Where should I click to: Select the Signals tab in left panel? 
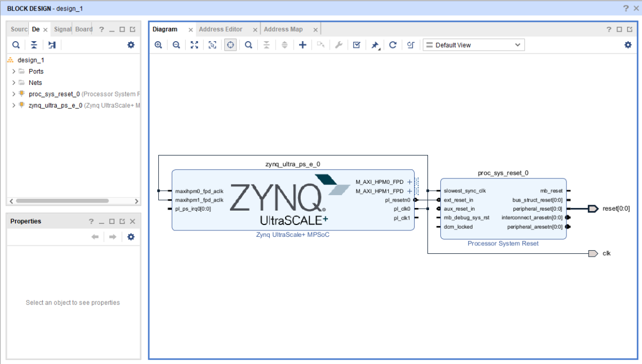63,29
